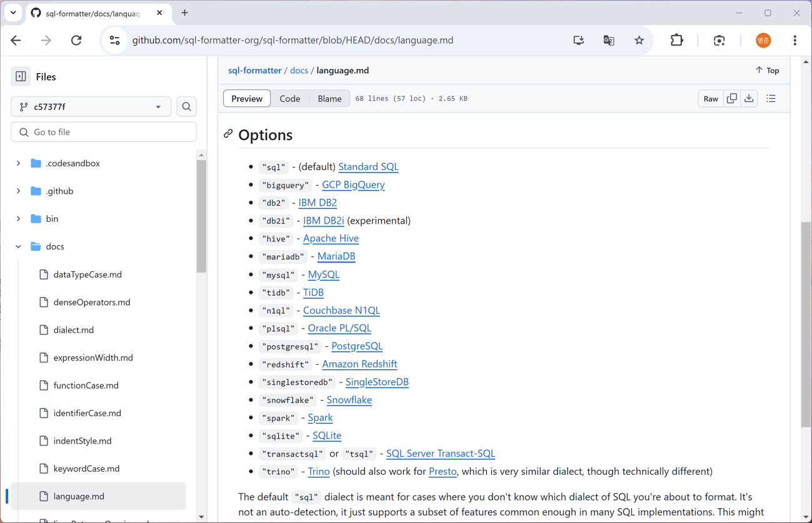Viewport: 812px width, 523px height.
Task: Download the raw language.md file
Action: (749, 99)
